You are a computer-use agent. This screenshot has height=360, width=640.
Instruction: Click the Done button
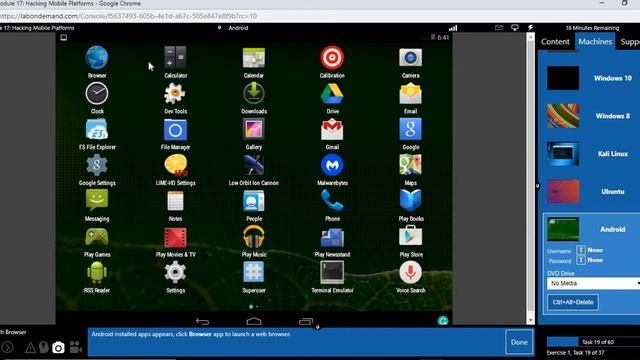pyautogui.click(x=519, y=342)
